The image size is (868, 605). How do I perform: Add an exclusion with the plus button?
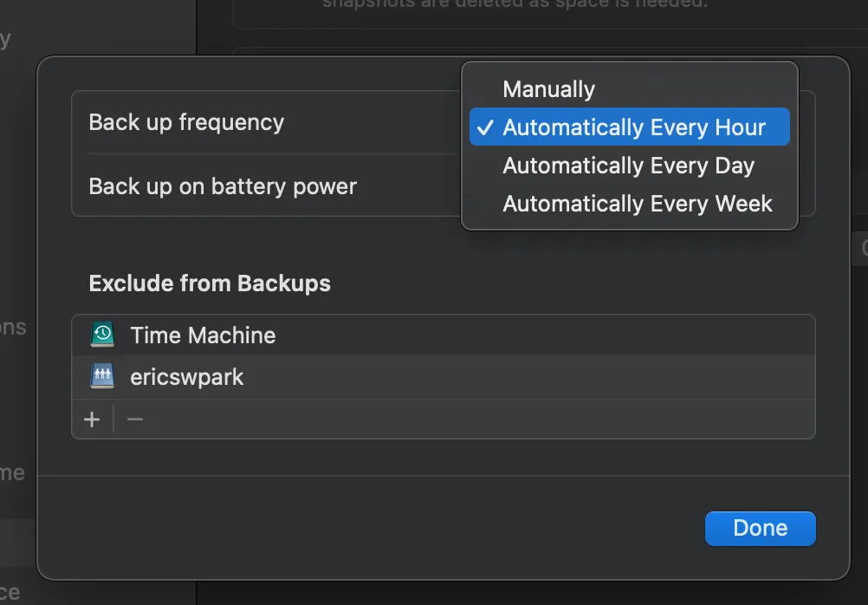click(92, 420)
